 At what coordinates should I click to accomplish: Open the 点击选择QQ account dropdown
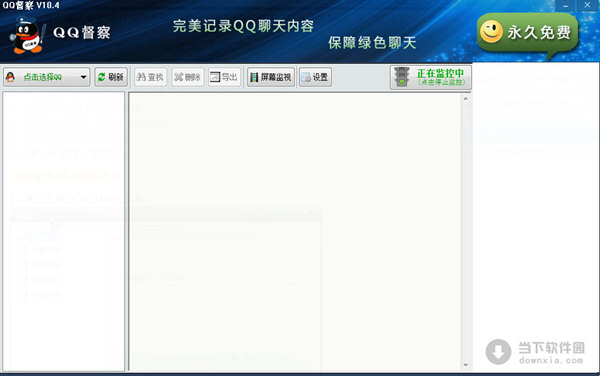[x=47, y=77]
